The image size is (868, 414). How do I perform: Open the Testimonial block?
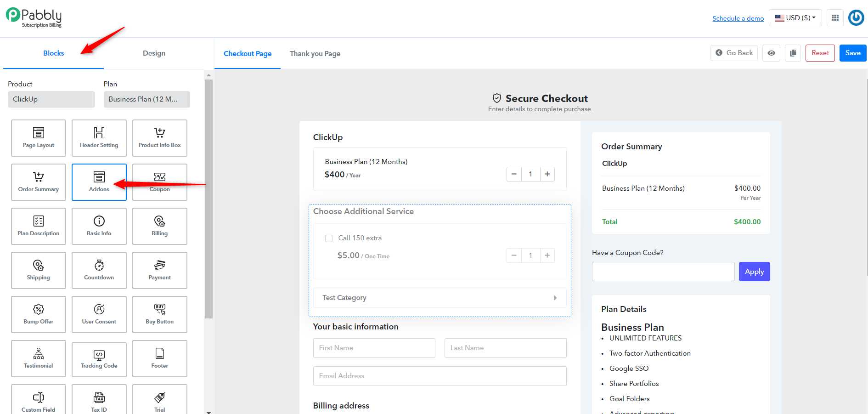coord(39,358)
